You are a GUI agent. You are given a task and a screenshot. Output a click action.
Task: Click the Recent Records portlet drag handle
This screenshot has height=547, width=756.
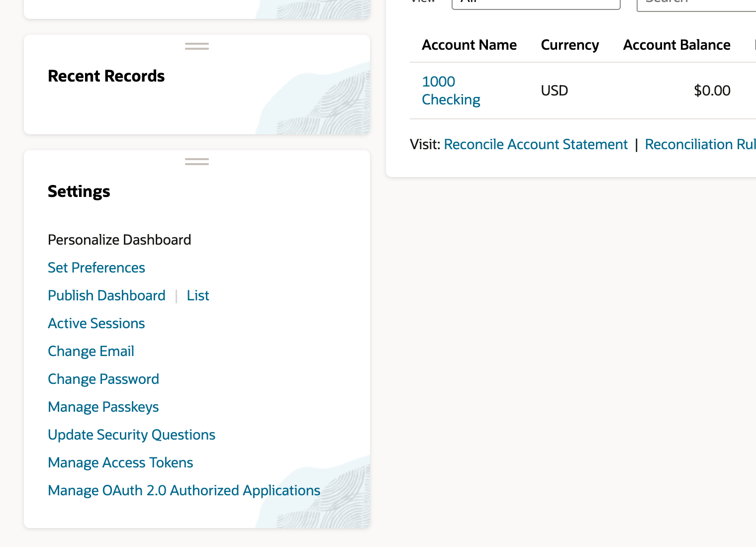197,46
